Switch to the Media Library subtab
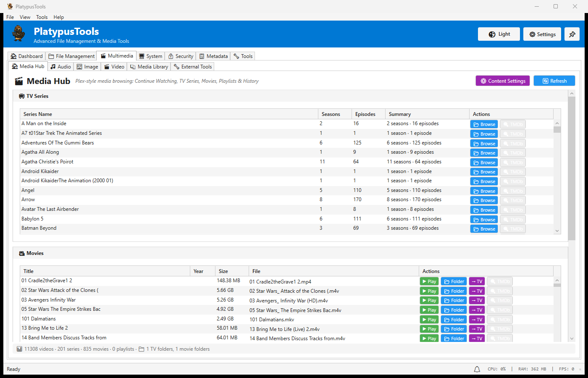This screenshot has height=378, width=588. (149, 67)
